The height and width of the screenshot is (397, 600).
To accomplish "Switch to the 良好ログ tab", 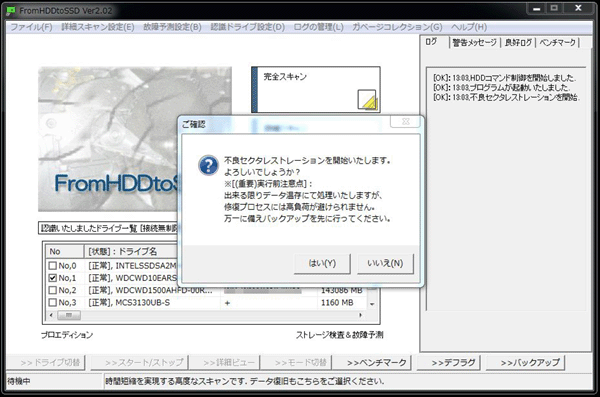I will click(518, 42).
